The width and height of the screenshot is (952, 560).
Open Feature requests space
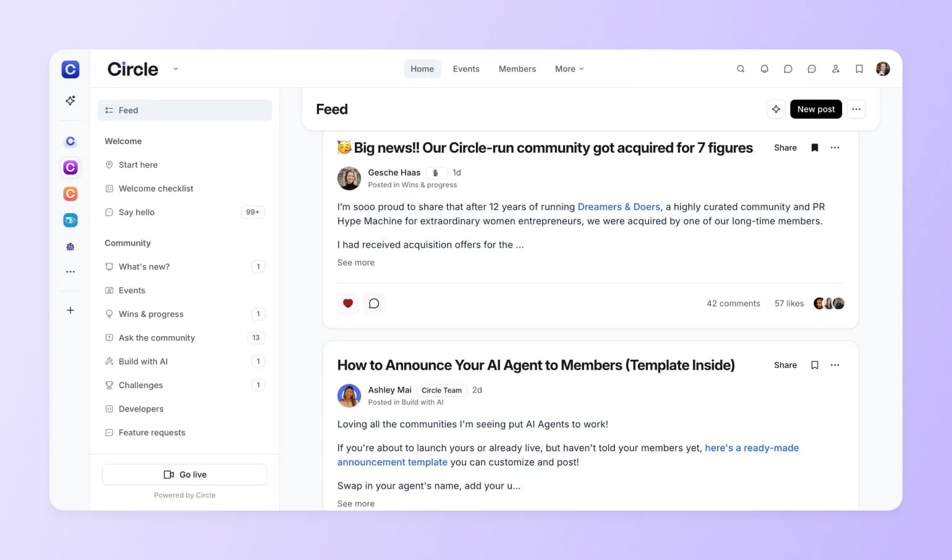(185, 433)
